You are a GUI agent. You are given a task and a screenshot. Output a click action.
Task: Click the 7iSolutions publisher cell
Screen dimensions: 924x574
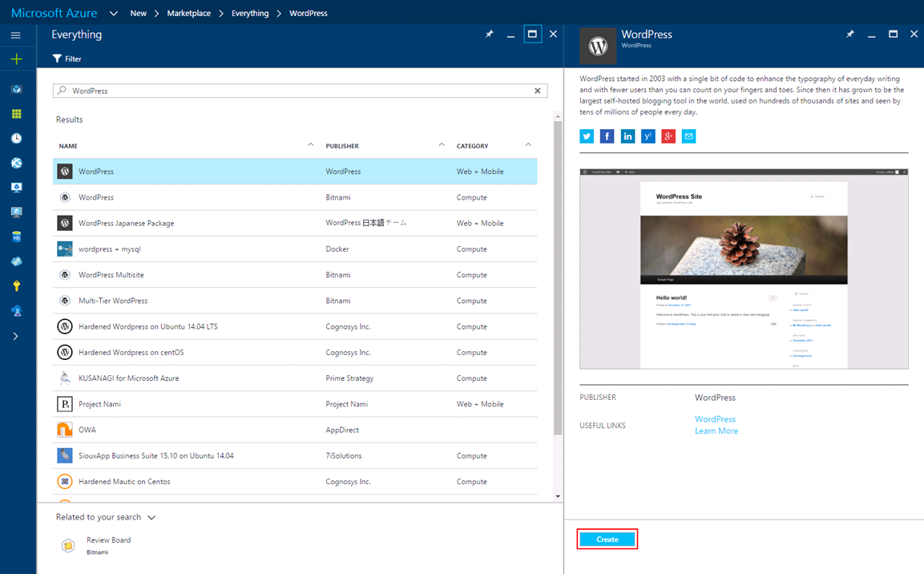[x=344, y=456]
